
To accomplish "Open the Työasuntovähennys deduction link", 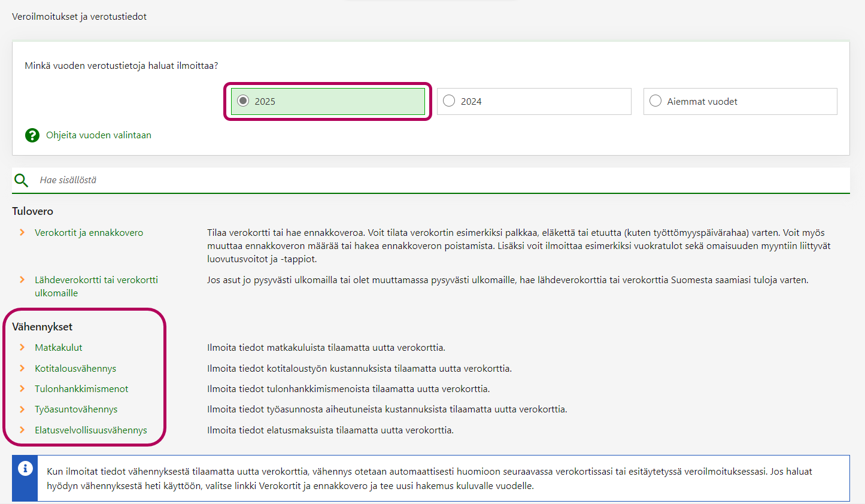I will 76,409.
